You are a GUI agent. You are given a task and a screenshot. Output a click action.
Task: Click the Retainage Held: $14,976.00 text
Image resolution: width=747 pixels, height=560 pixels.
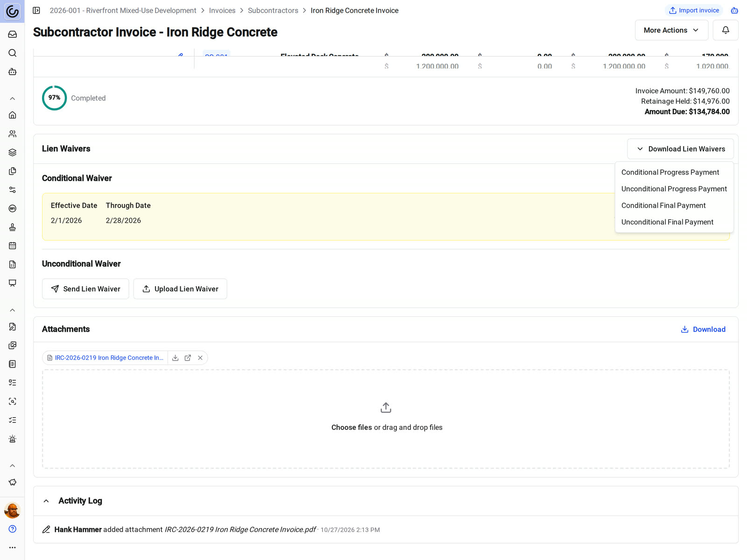[685, 101]
